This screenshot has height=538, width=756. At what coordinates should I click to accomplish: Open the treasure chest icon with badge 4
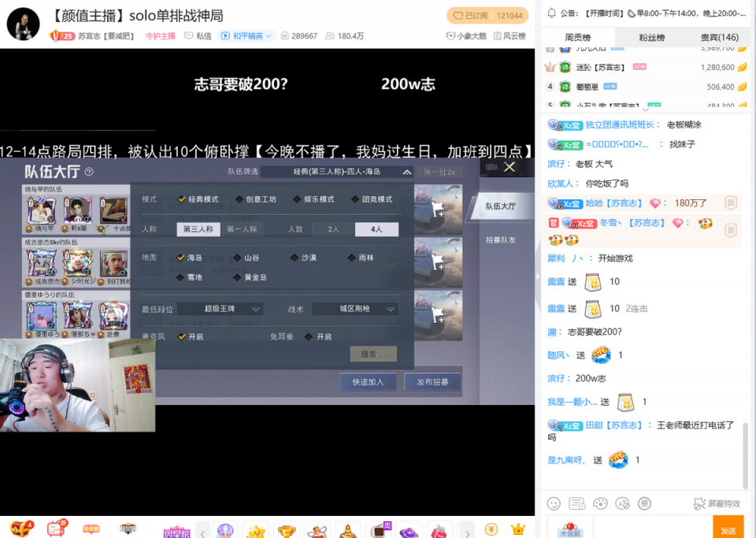point(20,529)
